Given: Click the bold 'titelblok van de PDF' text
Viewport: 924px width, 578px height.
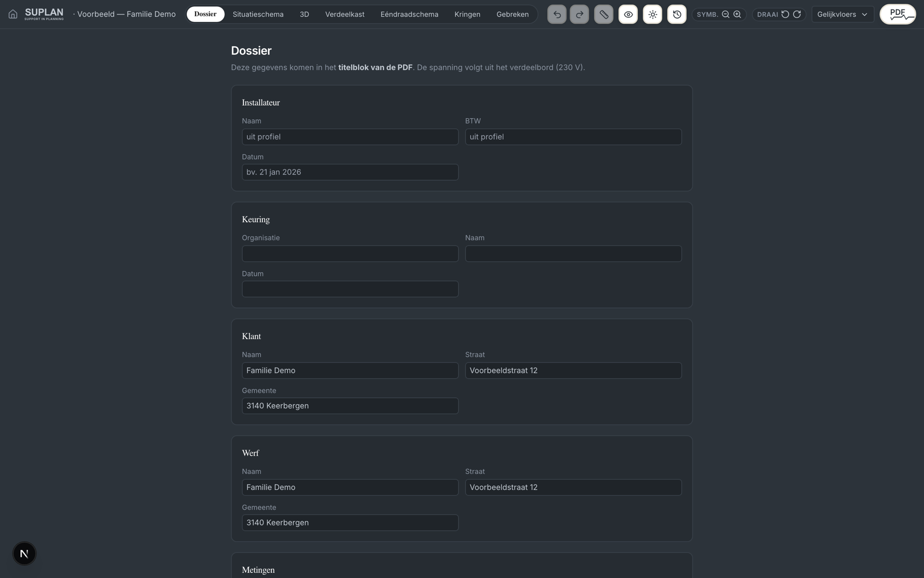Looking at the screenshot, I should tap(375, 67).
